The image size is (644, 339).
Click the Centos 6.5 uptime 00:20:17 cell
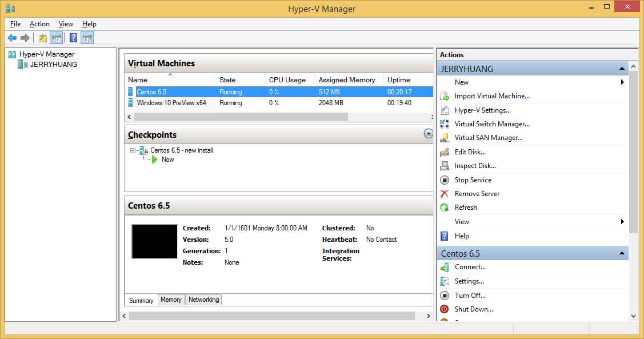tap(399, 91)
